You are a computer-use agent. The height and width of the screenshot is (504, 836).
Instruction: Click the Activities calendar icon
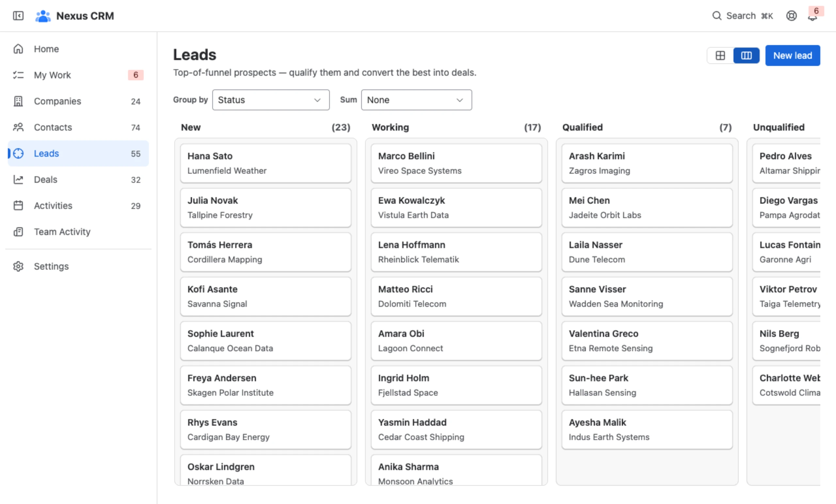pos(18,206)
